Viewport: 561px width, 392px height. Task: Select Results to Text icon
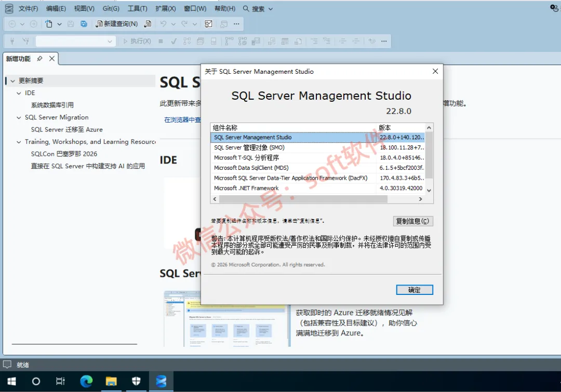pos(272,41)
